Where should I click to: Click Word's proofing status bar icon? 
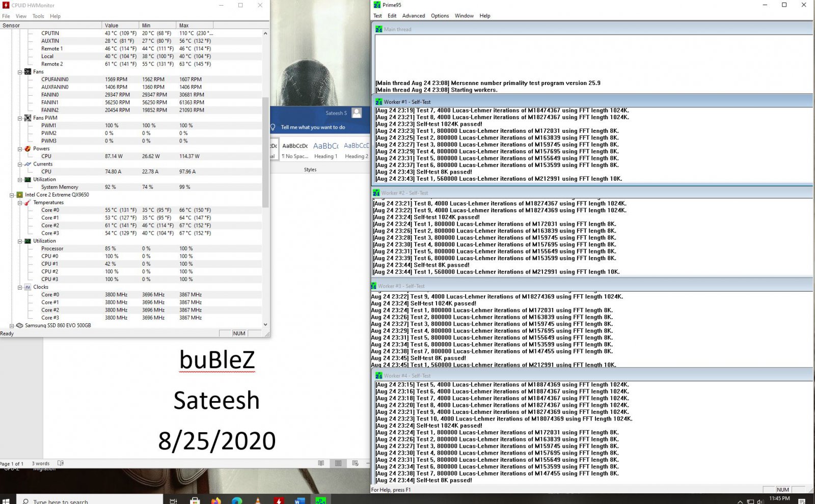(x=61, y=463)
